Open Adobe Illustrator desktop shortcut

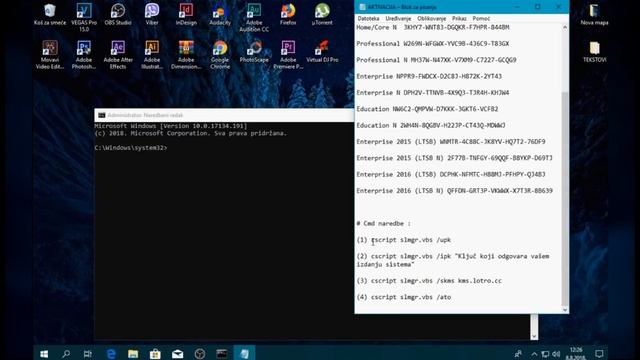tap(152, 55)
